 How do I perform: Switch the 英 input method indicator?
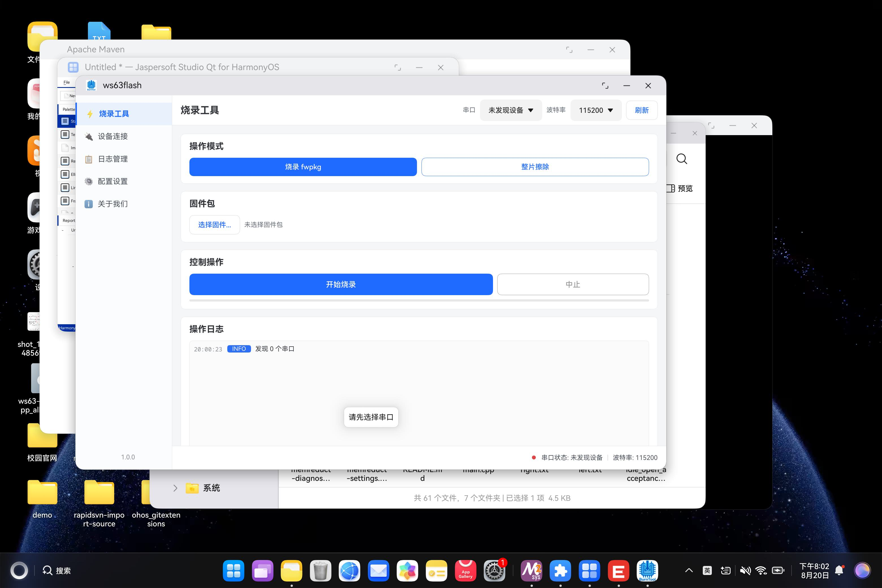[707, 570]
